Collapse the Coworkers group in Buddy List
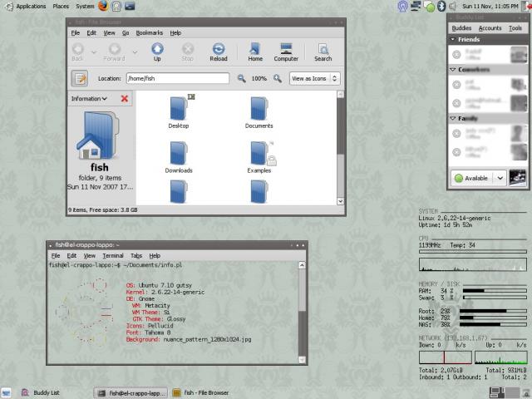Screen dimensions: 532x399 (452, 70)
